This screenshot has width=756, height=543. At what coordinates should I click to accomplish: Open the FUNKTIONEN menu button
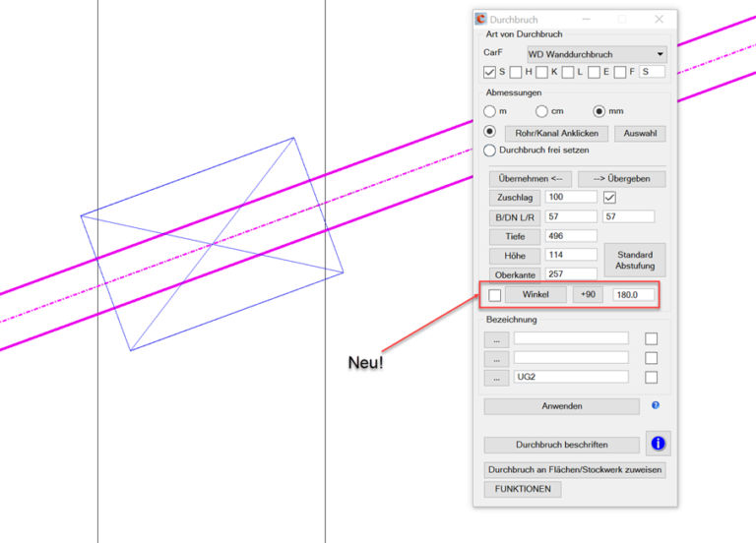[x=523, y=489]
